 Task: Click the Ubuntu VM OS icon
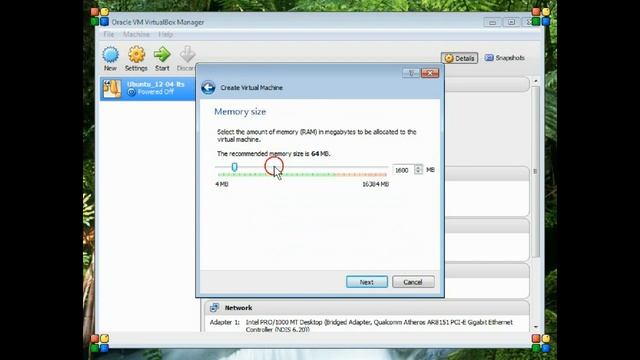click(x=112, y=89)
